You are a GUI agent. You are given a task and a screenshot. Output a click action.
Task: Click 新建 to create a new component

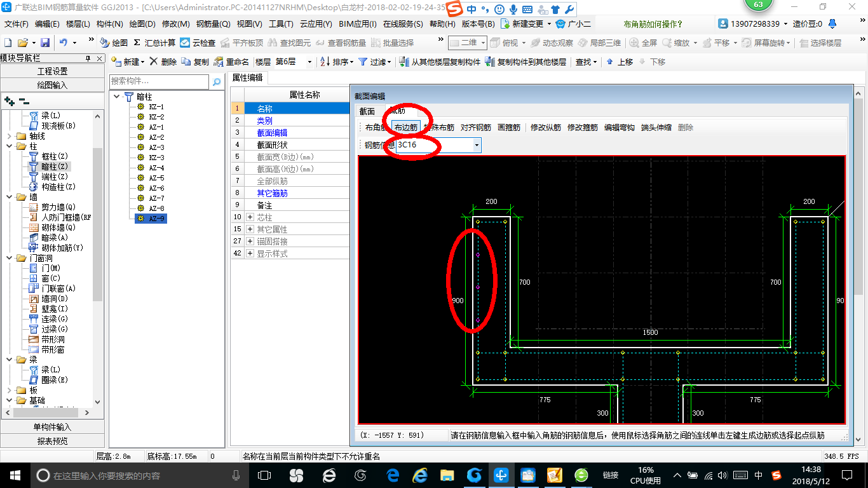coord(128,62)
